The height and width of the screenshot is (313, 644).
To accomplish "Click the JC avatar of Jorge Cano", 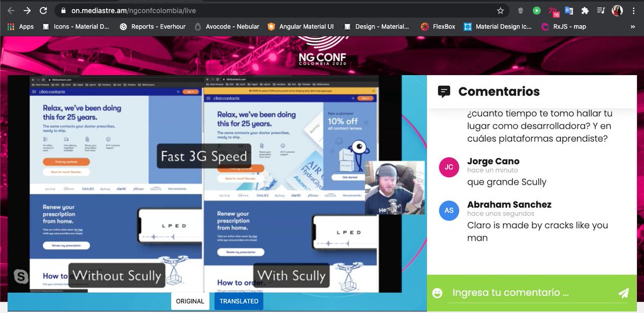I will [449, 167].
